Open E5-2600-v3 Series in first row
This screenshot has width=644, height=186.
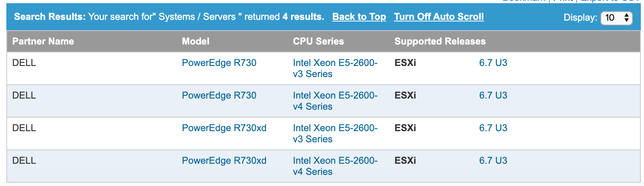(x=335, y=68)
